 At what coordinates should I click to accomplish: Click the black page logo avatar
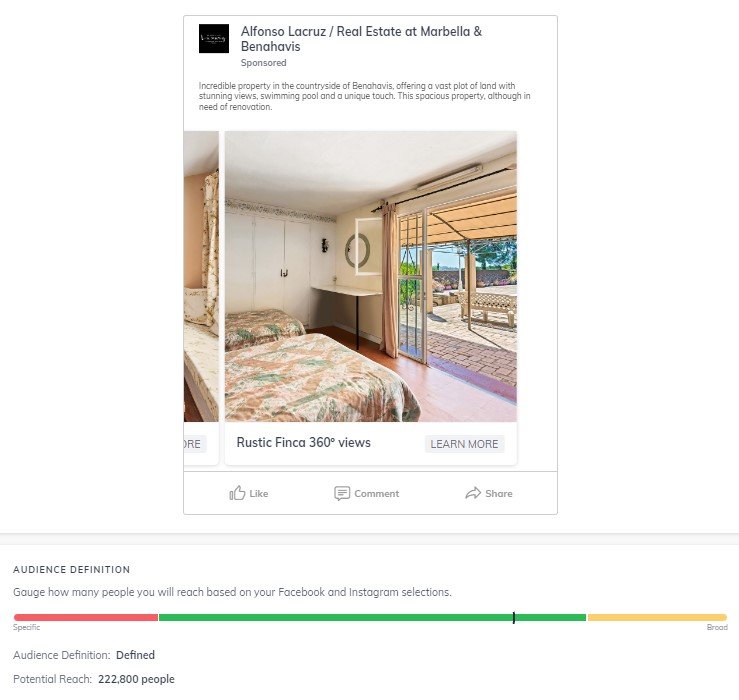pyautogui.click(x=213, y=39)
